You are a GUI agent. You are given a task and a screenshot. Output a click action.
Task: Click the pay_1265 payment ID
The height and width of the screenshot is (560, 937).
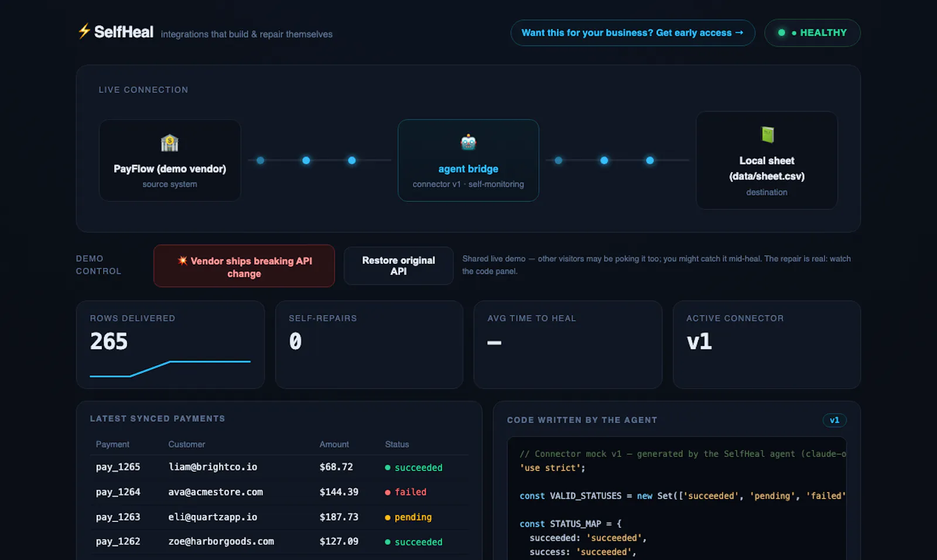118,467
